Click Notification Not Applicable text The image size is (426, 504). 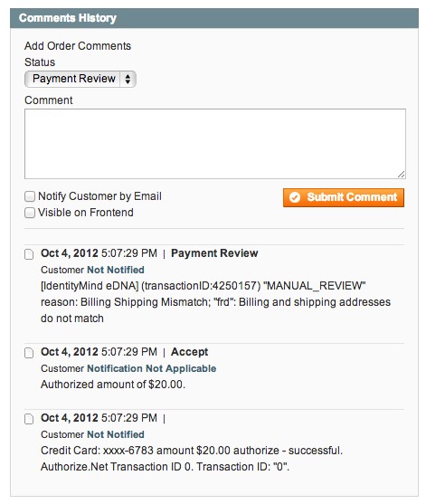point(152,368)
